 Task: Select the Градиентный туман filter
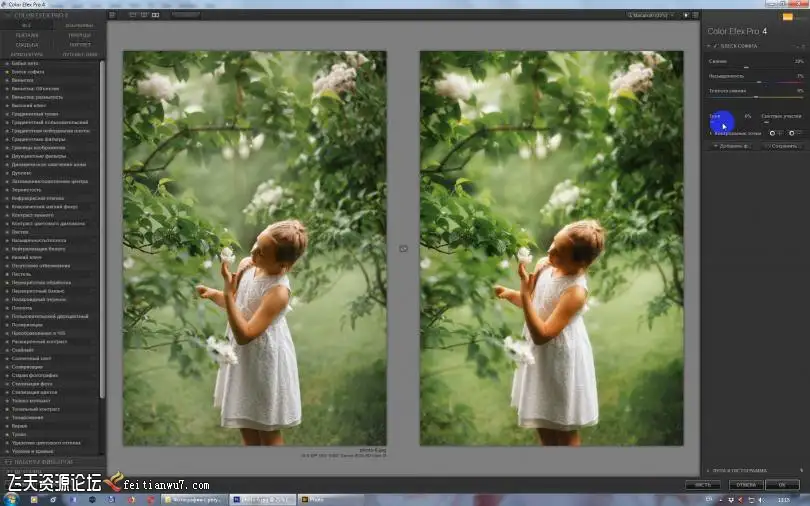click(35, 114)
